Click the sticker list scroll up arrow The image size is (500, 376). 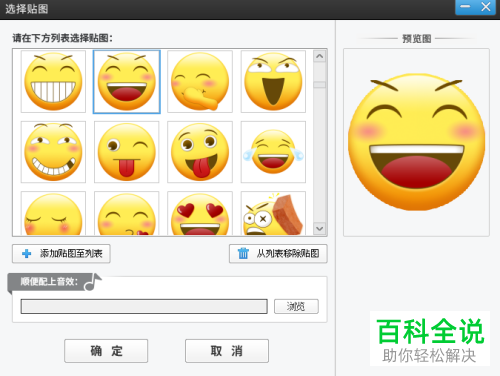pos(320,56)
